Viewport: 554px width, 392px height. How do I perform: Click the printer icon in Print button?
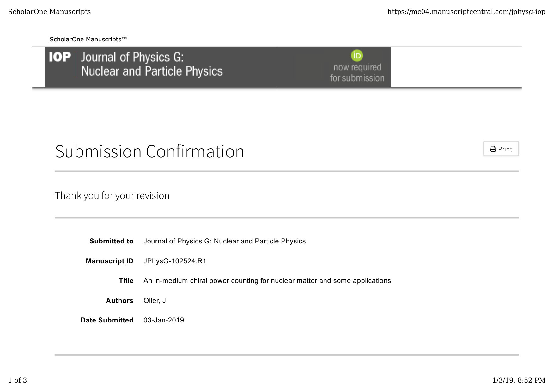coord(493,149)
